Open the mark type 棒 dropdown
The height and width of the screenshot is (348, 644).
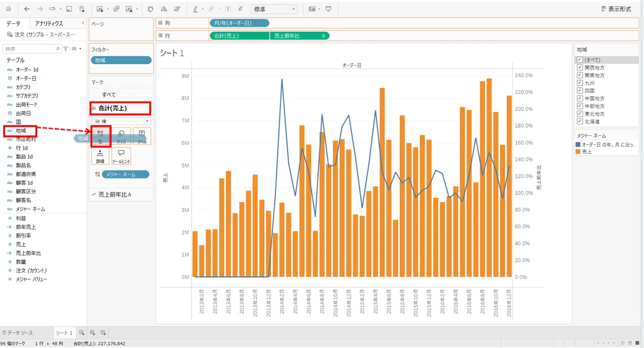point(121,121)
